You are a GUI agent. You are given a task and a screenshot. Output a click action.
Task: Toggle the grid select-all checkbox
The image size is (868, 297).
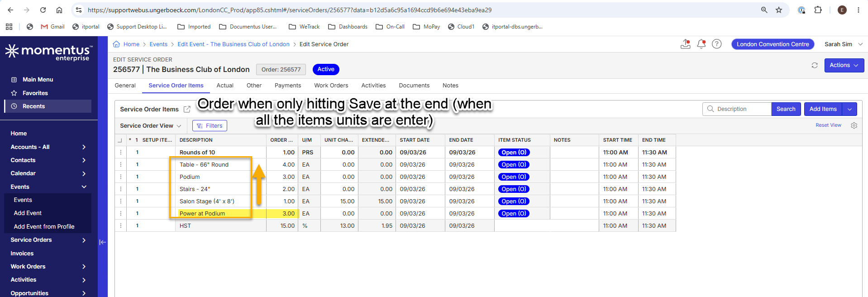[120, 140]
